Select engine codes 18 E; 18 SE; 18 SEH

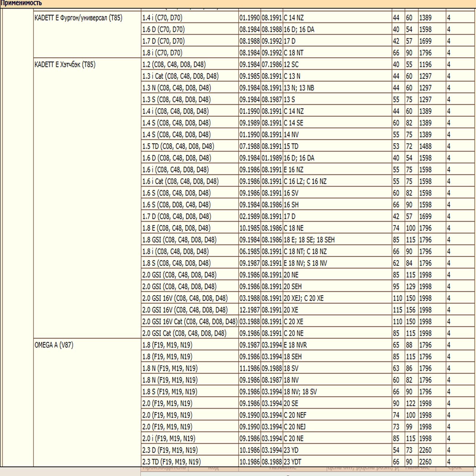[x=309, y=240]
